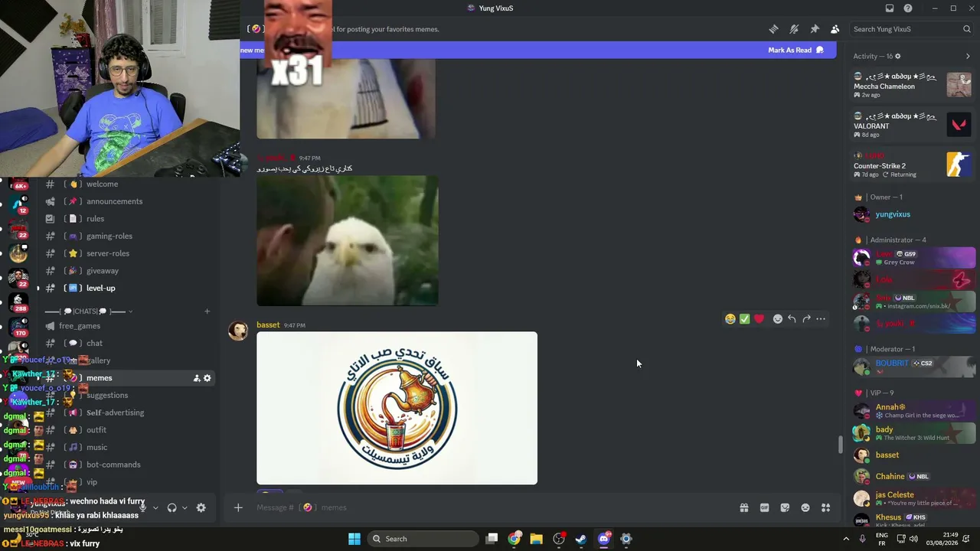Viewport: 980px width, 551px height.
Task: Open notification settings bell icon
Action: pos(794,29)
